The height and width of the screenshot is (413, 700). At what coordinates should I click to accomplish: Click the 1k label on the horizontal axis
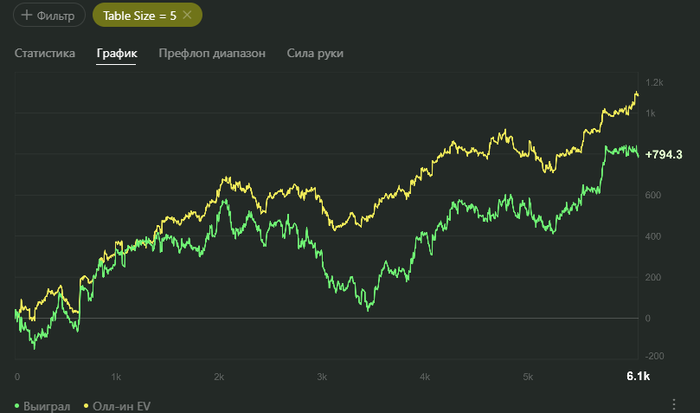click(116, 377)
